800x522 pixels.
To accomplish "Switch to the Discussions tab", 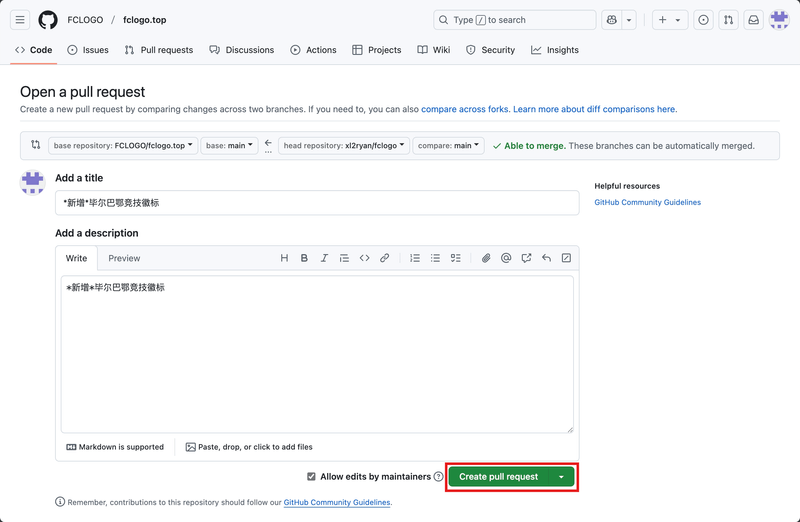I will pos(242,50).
